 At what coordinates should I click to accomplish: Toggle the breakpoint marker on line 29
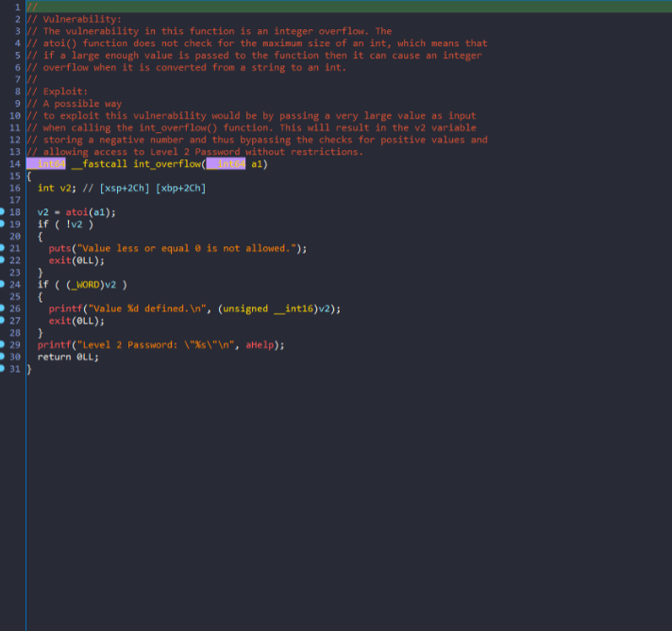coord(3,344)
